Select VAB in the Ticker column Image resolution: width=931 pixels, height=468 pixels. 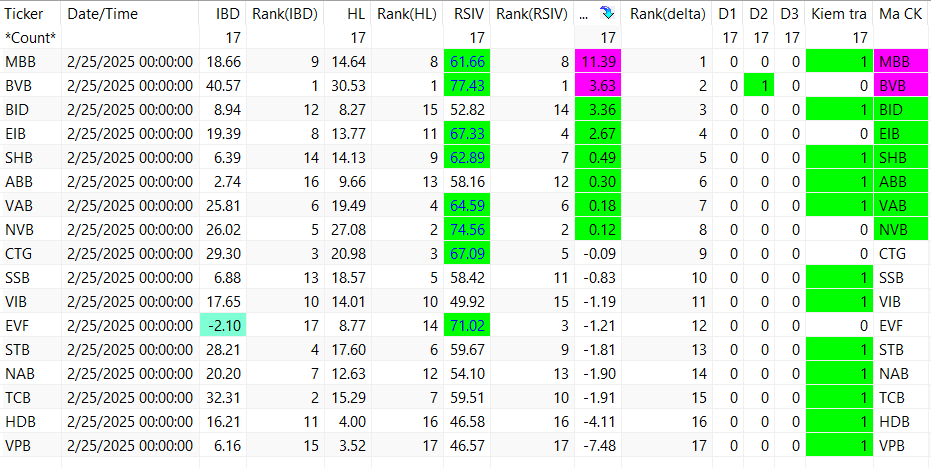tap(17, 205)
